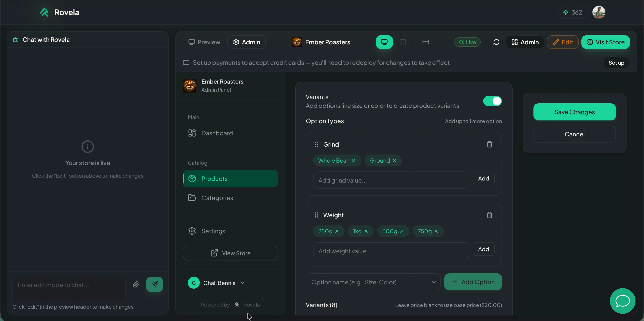Remove the 1kg weight value
The image size is (644, 321).
(x=366, y=231)
